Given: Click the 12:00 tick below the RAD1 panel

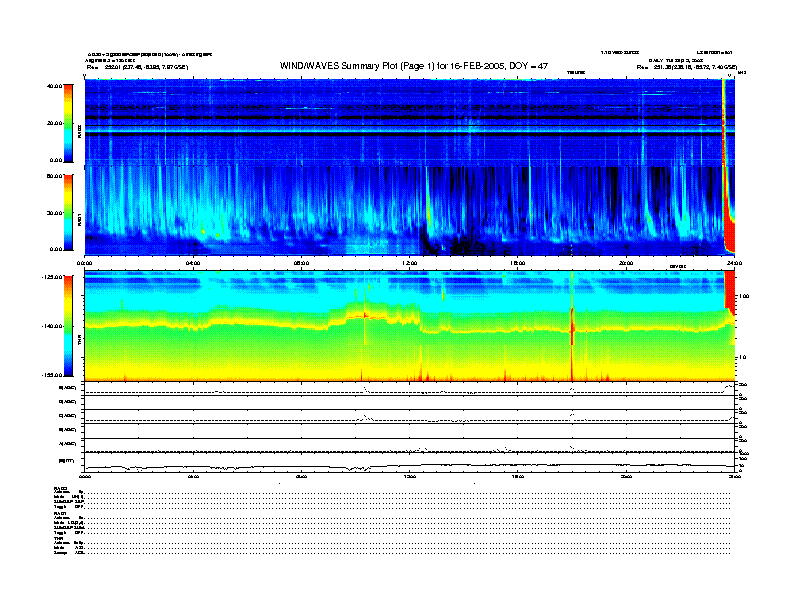Looking at the screenshot, I should (x=410, y=263).
